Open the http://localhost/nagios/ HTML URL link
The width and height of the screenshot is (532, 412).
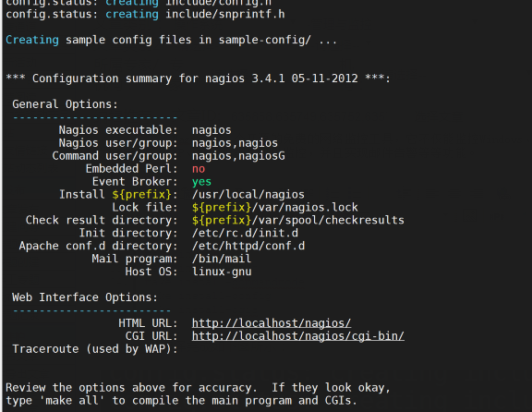[x=272, y=323]
